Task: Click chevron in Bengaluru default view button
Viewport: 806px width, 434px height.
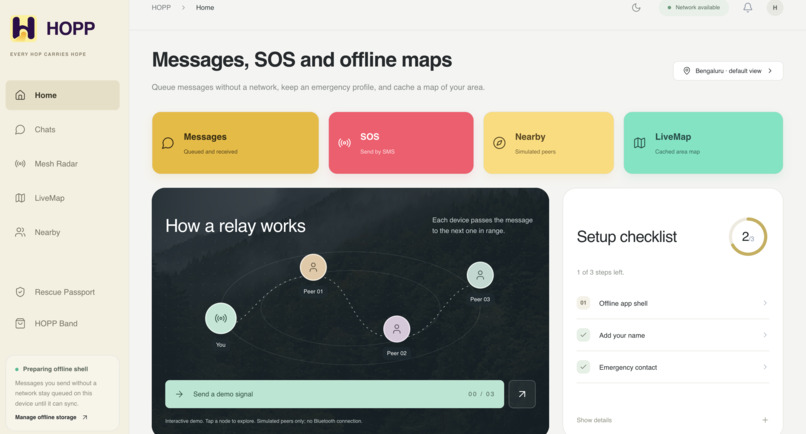Action: (x=770, y=71)
